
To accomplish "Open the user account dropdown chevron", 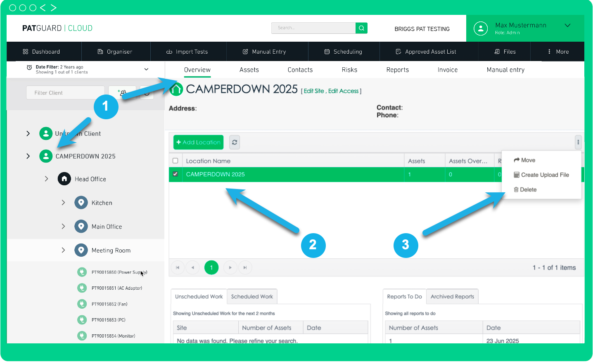I will click(567, 25).
